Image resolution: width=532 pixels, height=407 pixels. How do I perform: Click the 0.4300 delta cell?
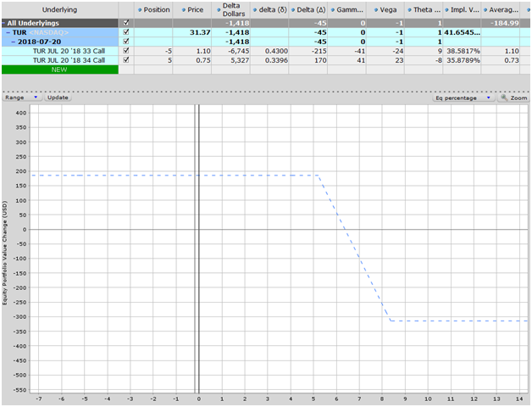[x=269, y=51]
